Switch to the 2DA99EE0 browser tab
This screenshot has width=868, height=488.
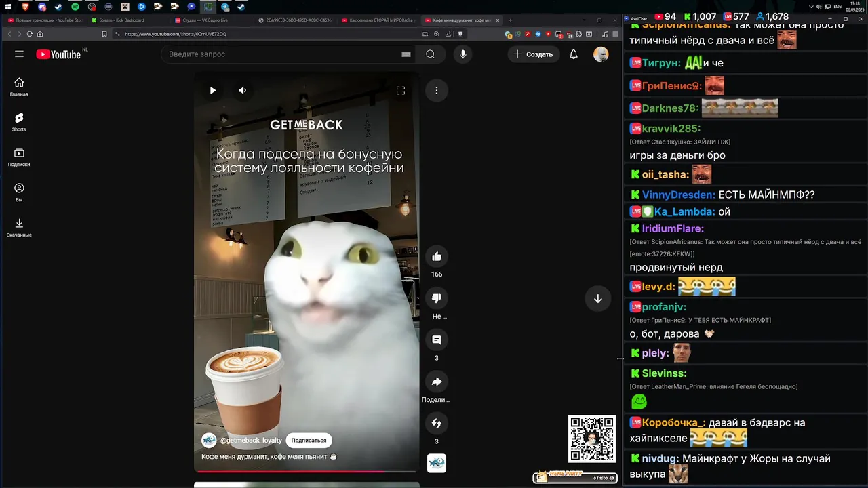coord(295,20)
